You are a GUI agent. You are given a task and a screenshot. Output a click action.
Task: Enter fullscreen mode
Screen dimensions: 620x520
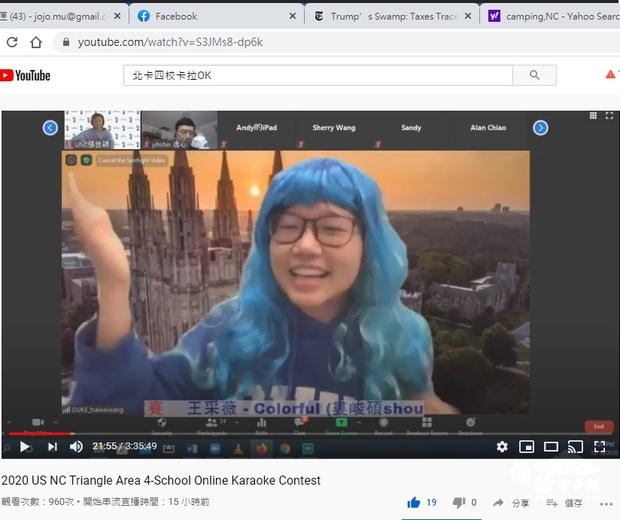(x=600, y=446)
